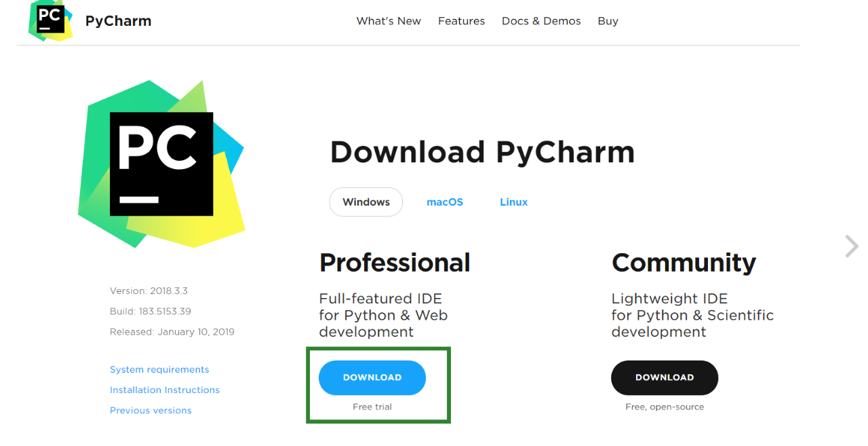The image size is (868, 446).
Task: Go to next slide with right chevron arrow
Action: click(x=852, y=246)
